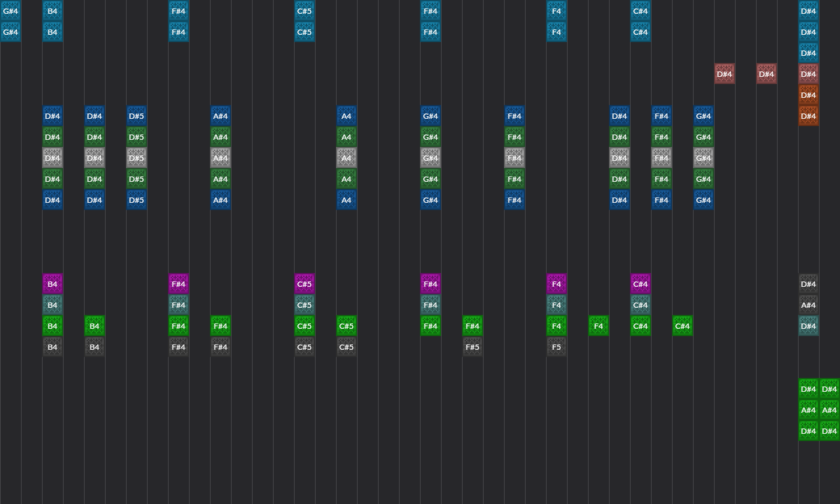840x504 pixels.
Task: Click the muted teal C#5 note block
Action: 304,305
